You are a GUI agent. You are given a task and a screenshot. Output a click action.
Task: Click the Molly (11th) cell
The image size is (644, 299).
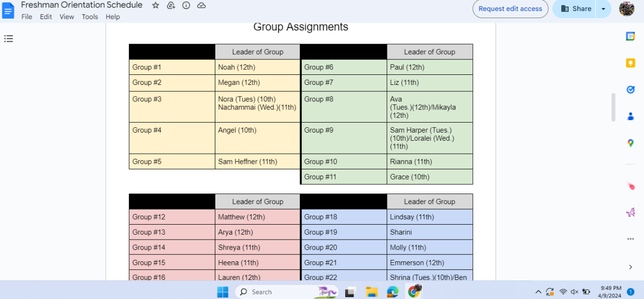pos(430,247)
